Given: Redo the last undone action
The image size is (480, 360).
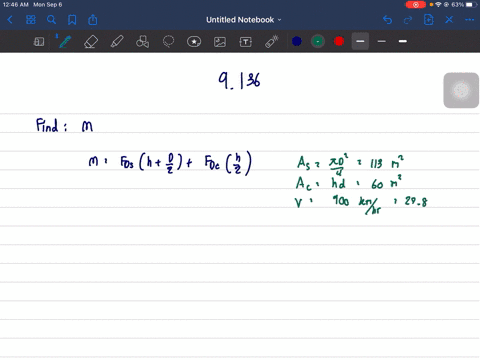Looking at the screenshot, I should coord(408,20).
